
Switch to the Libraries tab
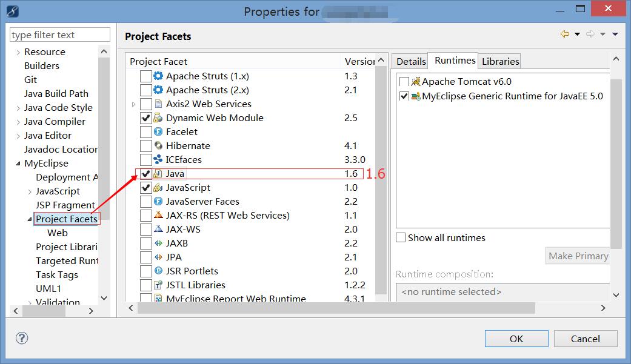[x=500, y=61]
